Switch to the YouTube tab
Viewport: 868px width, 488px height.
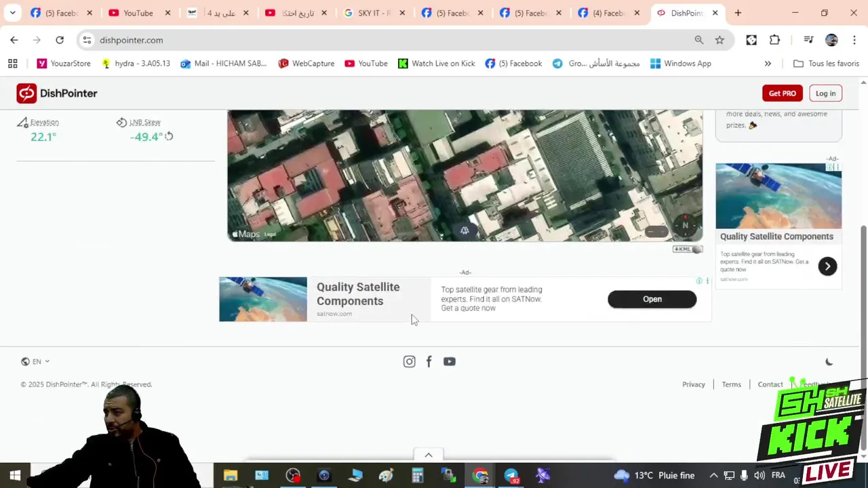click(138, 13)
